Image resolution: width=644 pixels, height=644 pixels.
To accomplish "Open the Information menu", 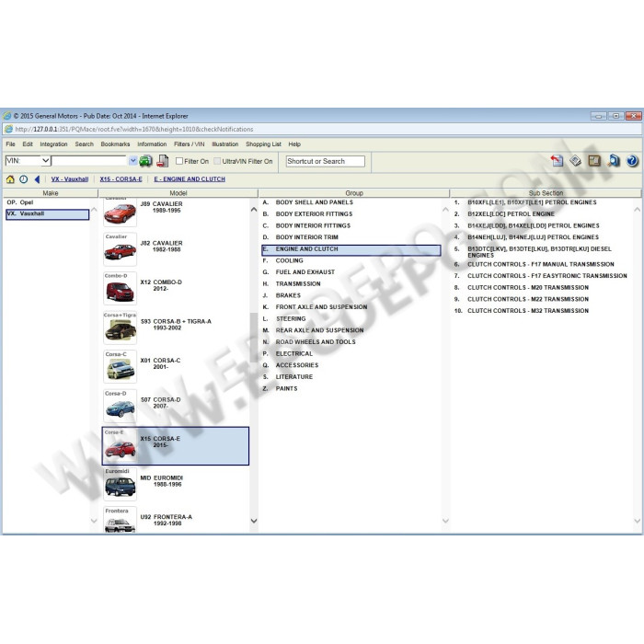I will point(152,144).
